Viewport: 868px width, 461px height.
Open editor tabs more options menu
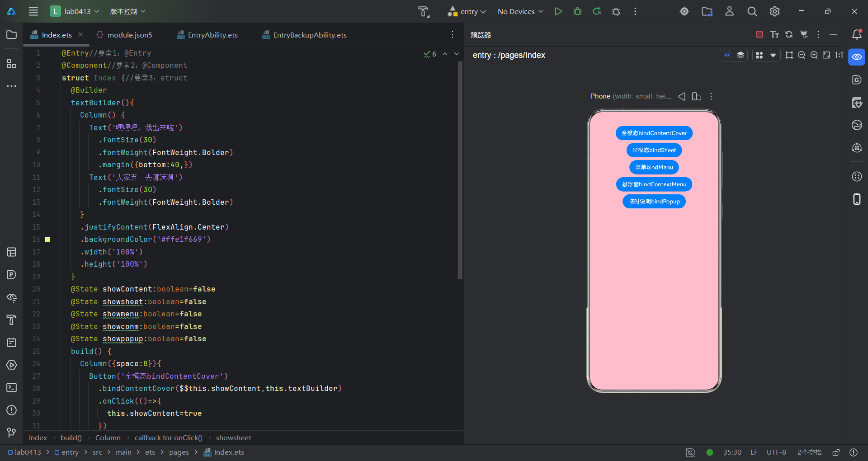pyautogui.click(x=453, y=35)
